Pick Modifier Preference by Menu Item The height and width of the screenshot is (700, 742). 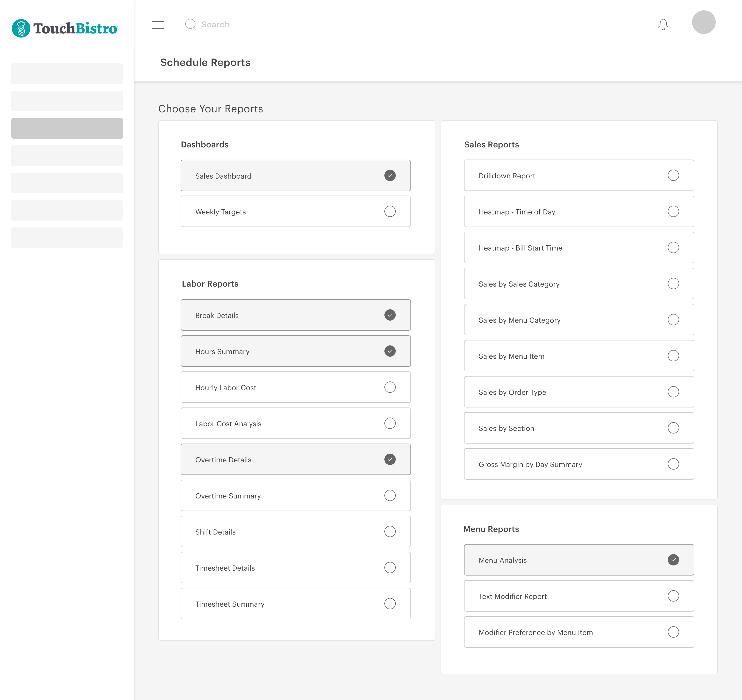578,632
